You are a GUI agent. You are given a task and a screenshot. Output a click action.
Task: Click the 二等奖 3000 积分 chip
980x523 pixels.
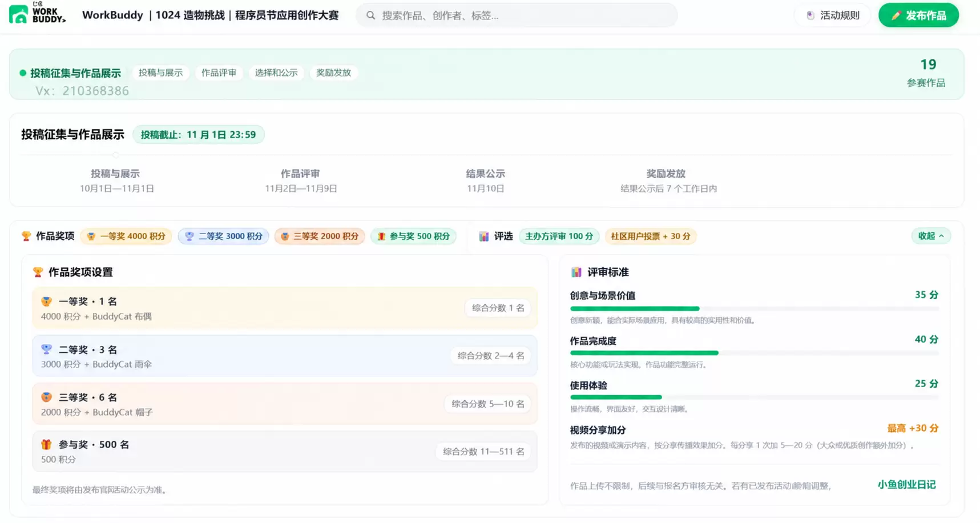pyautogui.click(x=224, y=236)
